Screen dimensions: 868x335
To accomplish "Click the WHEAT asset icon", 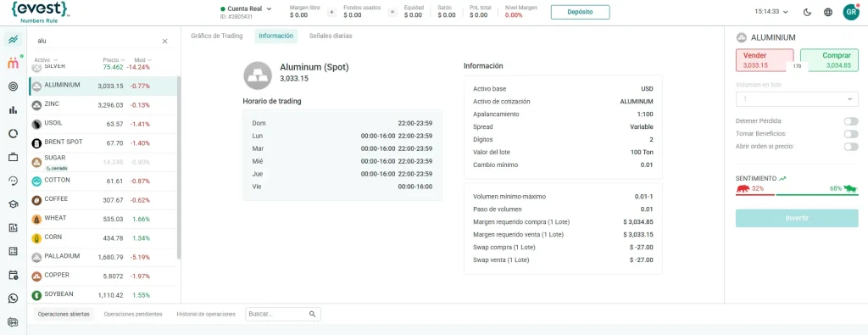I will [x=36, y=220].
